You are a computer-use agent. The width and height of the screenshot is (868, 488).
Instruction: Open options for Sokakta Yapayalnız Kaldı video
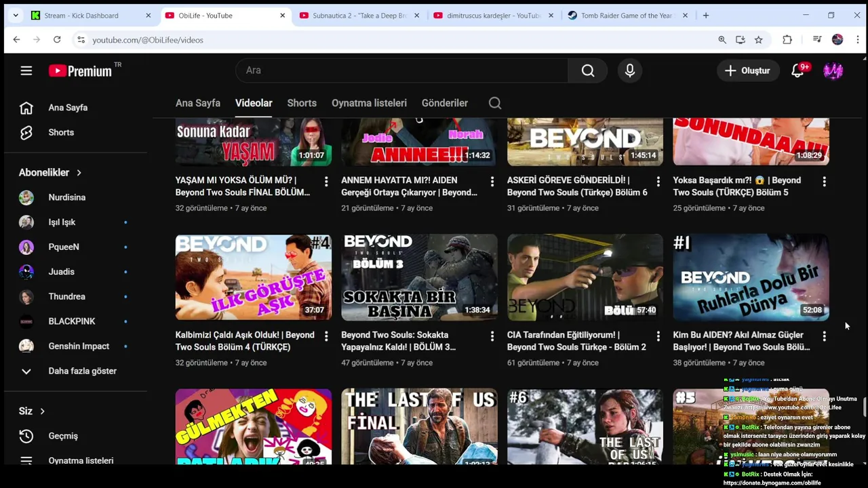pos(492,336)
